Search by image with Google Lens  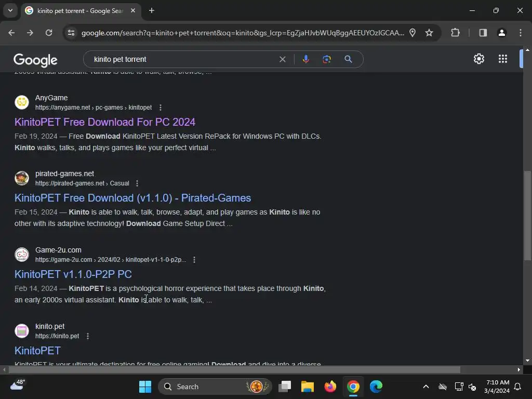tap(327, 59)
